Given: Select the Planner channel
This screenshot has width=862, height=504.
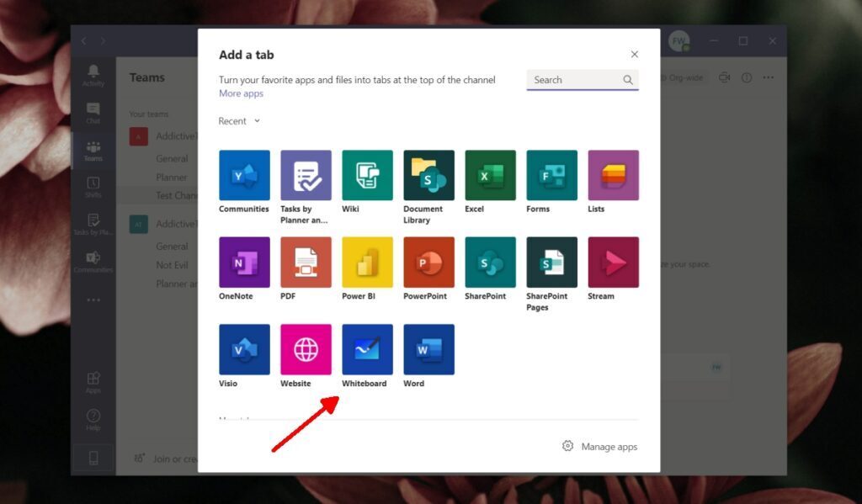Looking at the screenshot, I should (x=172, y=177).
